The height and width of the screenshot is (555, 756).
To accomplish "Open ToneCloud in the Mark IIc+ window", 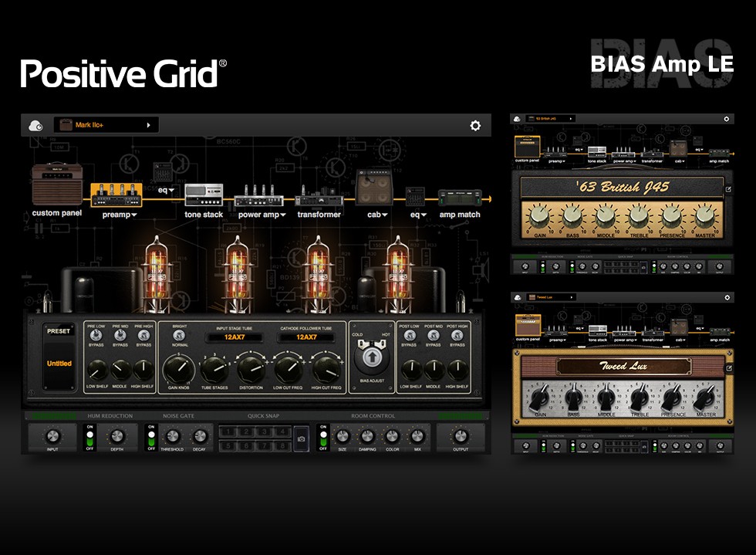I will tap(35, 126).
